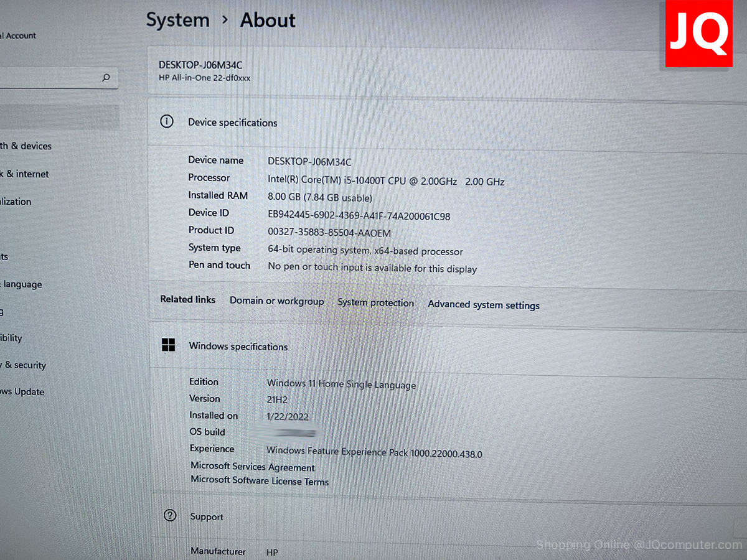Open Advanced system settings link
The width and height of the screenshot is (747, 560).
pyautogui.click(x=484, y=305)
